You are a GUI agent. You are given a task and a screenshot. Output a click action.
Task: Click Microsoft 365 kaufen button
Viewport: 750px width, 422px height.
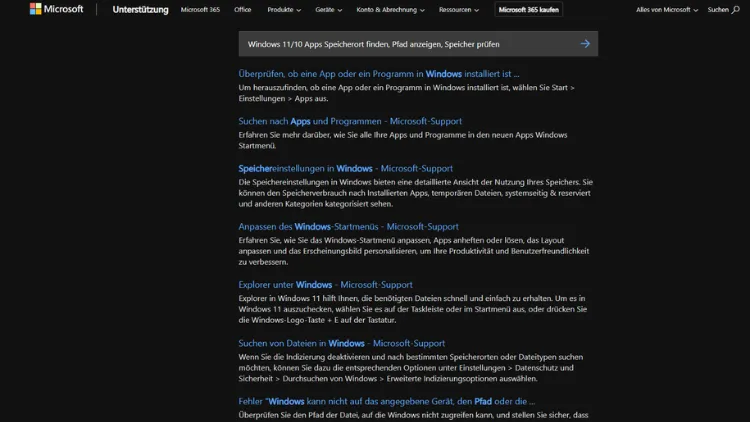click(529, 10)
